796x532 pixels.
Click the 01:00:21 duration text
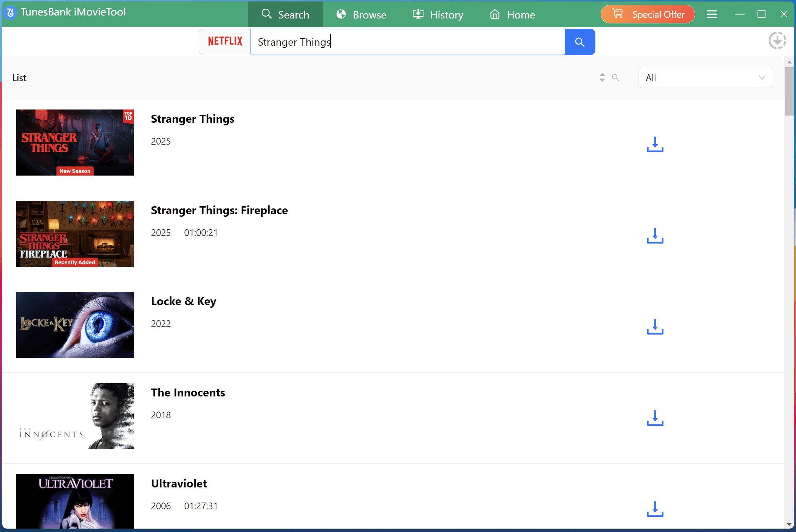pos(201,233)
